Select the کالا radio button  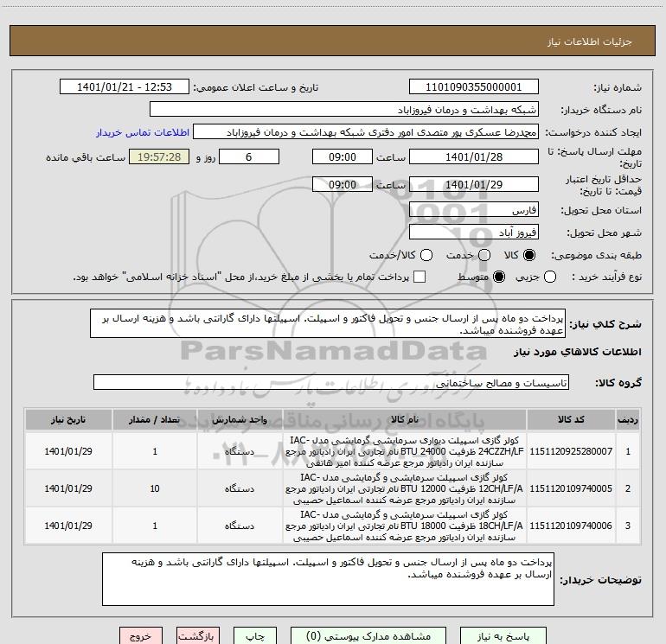click(x=529, y=255)
